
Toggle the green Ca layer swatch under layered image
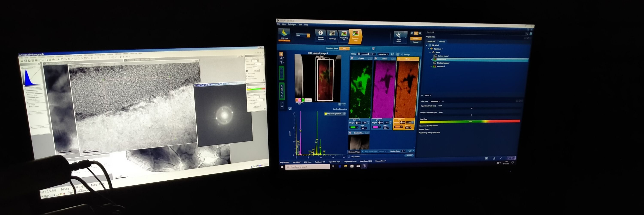click(x=303, y=100)
